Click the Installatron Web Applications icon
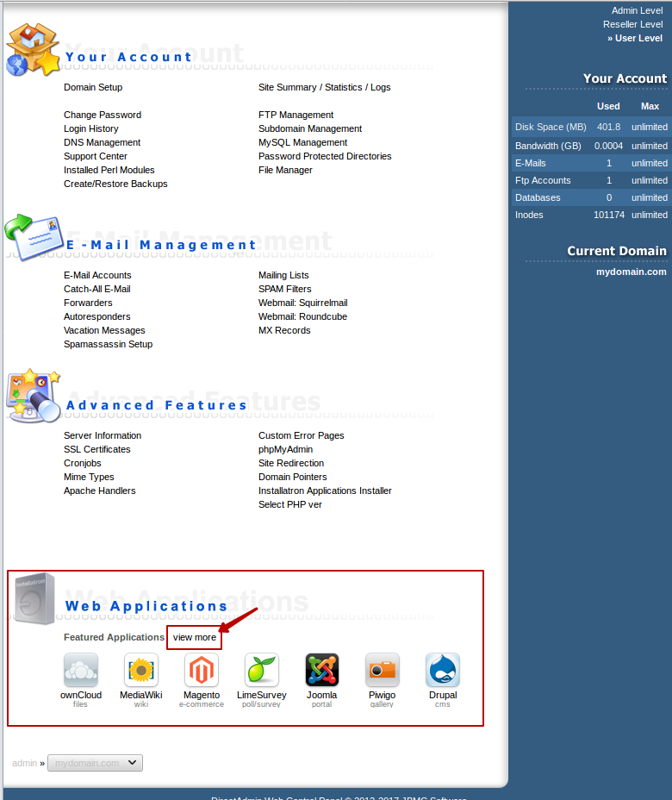 click(x=34, y=598)
